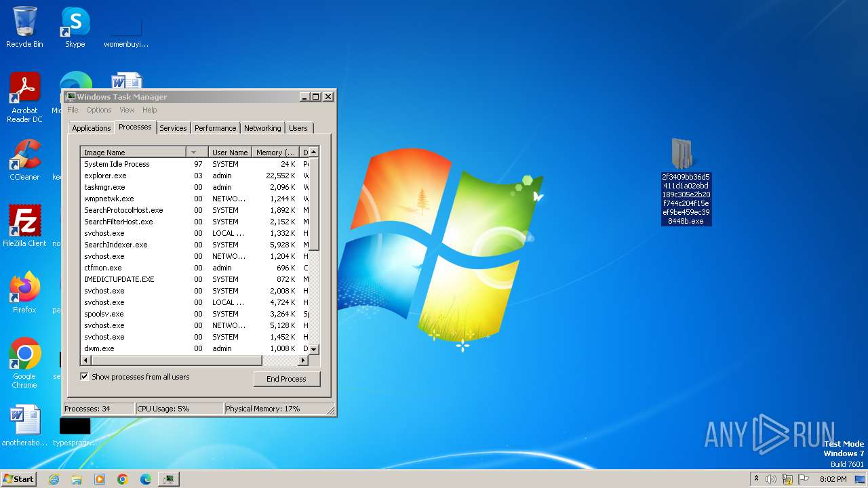Select the SearchProtocolHost.exe process row
Screen dimensions: 868x488
click(195, 210)
